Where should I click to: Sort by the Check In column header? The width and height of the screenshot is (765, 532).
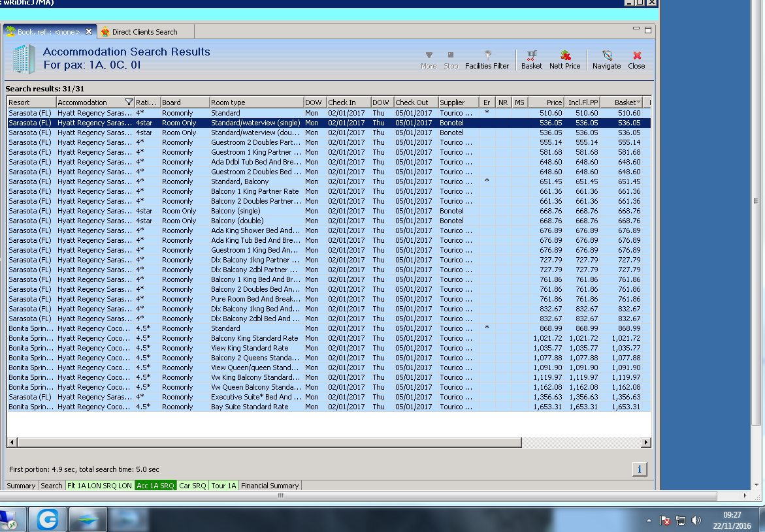pyautogui.click(x=348, y=102)
